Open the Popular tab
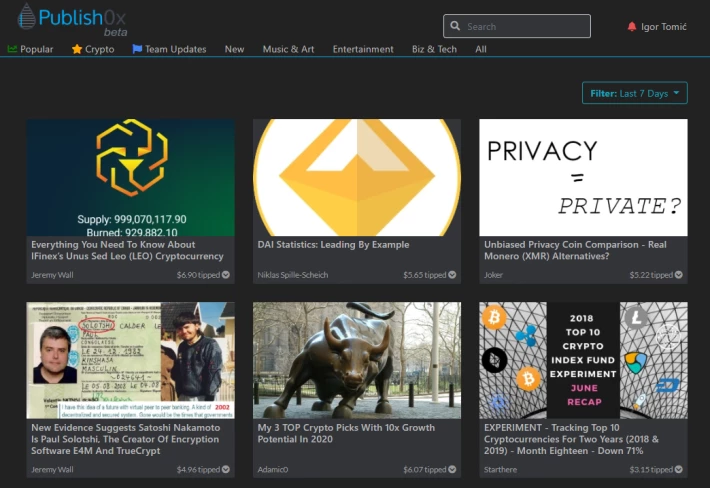The image size is (710, 488). 30,49
